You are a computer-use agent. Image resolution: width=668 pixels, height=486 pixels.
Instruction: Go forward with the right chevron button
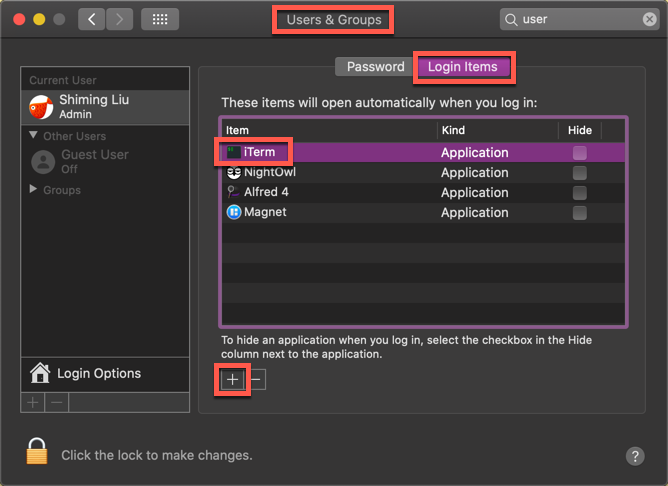tap(119, 19)
